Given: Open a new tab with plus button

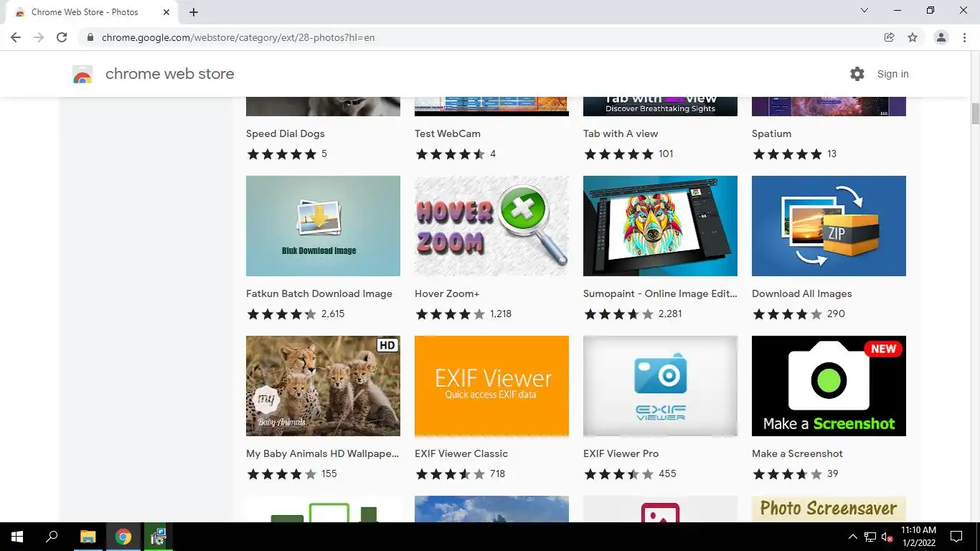Looking at the screenshot, I should 194,12.
